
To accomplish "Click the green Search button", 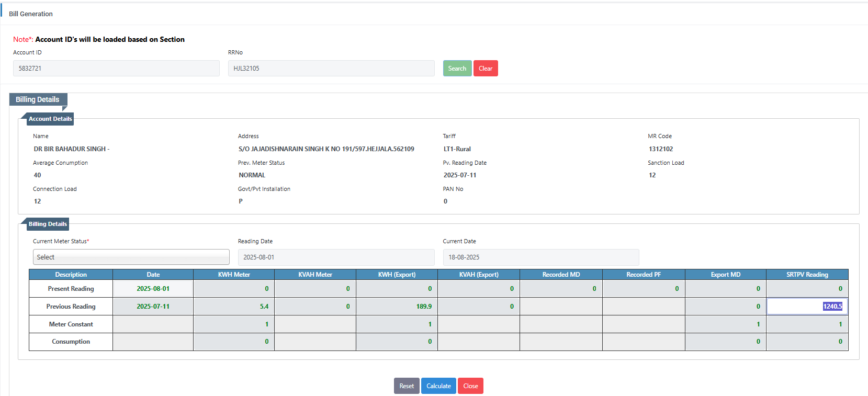I will click(457, 69).
